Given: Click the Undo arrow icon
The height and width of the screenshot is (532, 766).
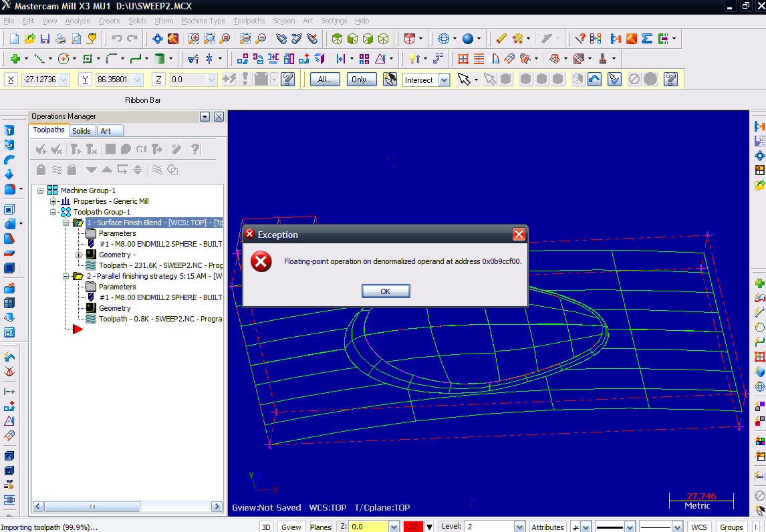Looking at the screenshot, I should [x=117, y=39].
